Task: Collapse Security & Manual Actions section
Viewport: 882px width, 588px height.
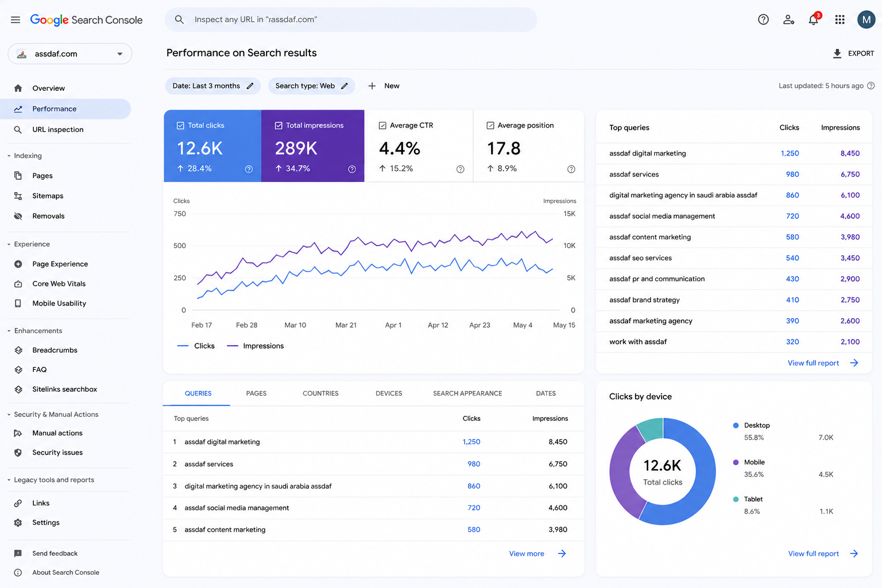Action: [9, 415]
